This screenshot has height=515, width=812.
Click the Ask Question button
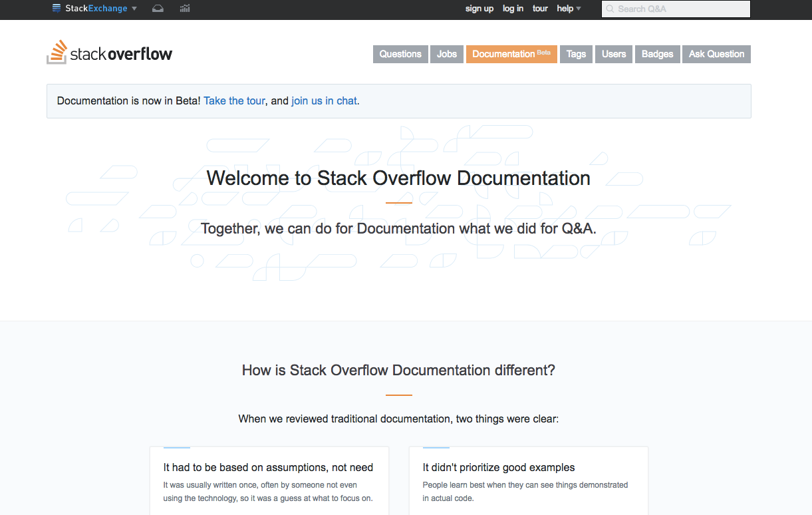pyautogui.click(x=716, y=54)
